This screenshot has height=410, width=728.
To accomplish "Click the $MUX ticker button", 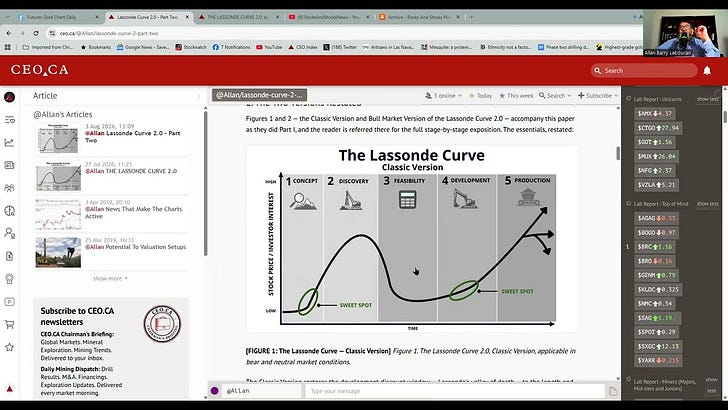I will pos(656,156).
